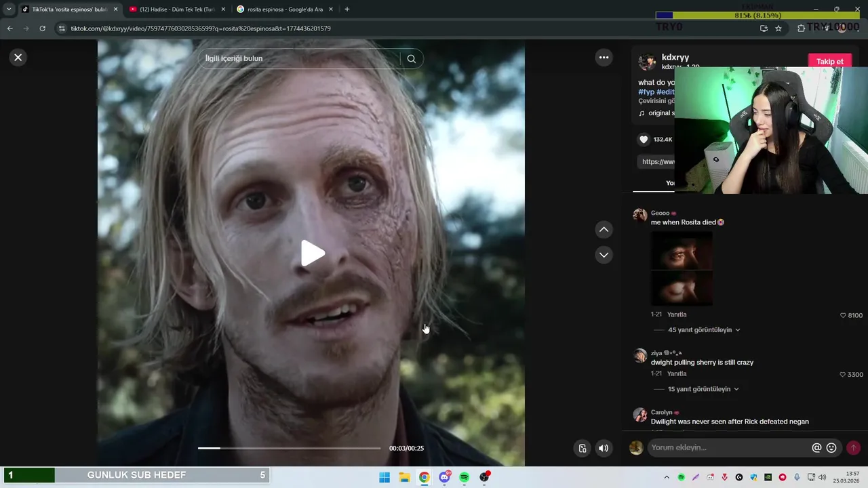
Task: Go to previous video with up arrow
Action: point(604,230)
